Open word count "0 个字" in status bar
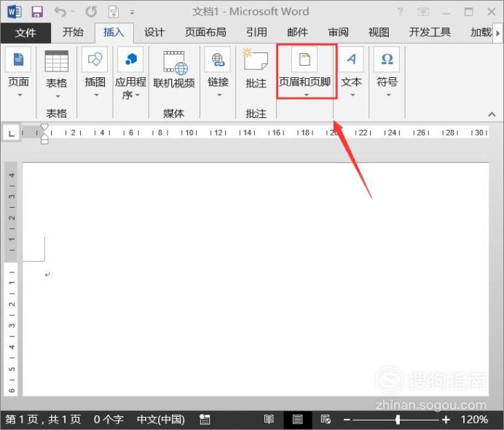The height and width of the screenshot is (430, 504). tap(109, 419)
